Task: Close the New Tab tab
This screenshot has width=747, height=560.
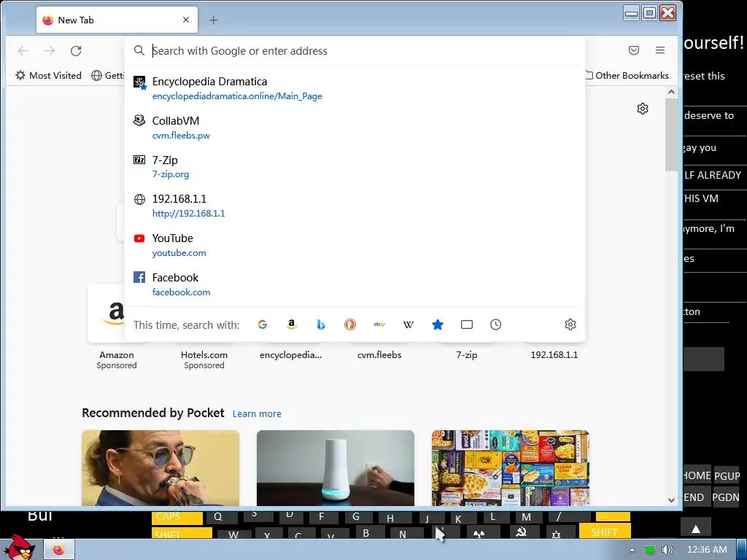Action: (x=186, y=20)
